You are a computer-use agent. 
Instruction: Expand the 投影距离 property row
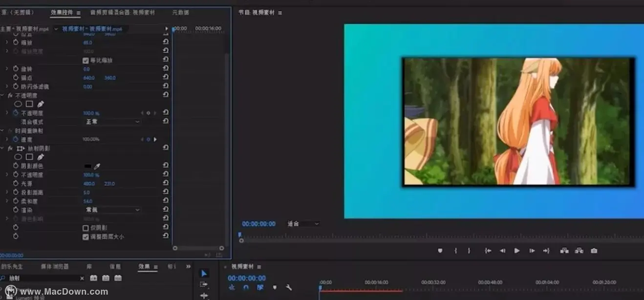[x=7, y=192]
